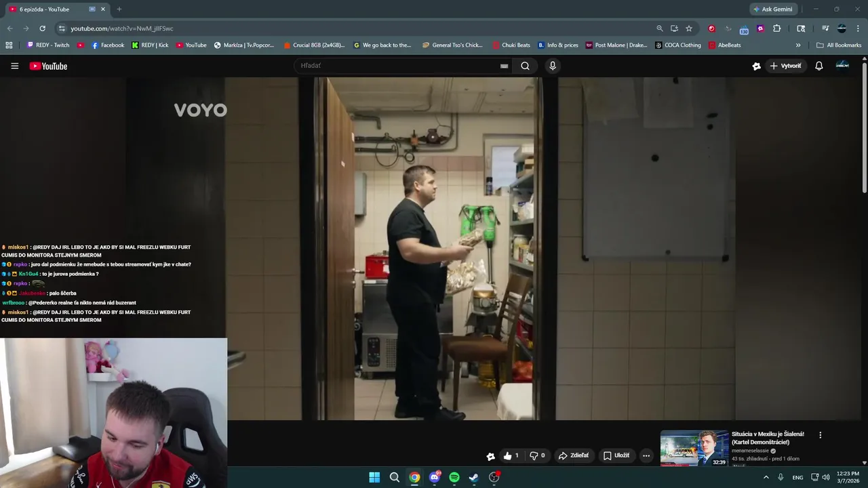The image size is (868, 488).
Task: Click the Ask Gemini button
Action: (x=772, y=9)
